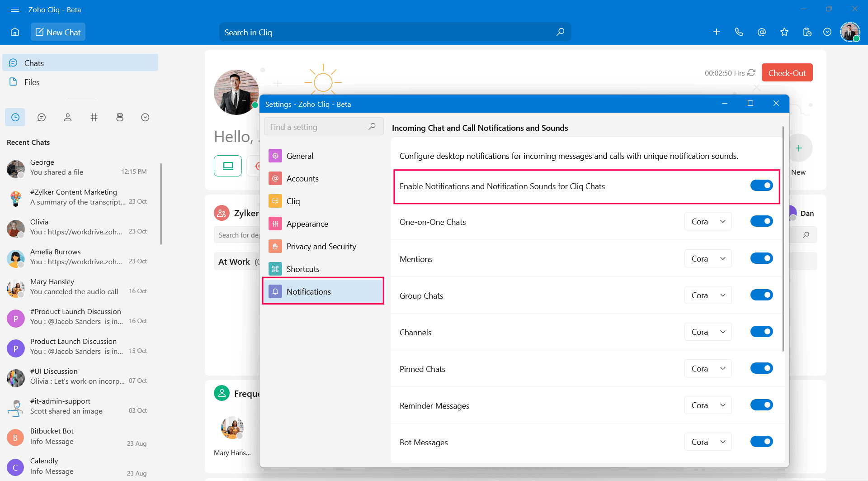
Task: Open Privacy and Security settings
Action: [x=321, y=247]
